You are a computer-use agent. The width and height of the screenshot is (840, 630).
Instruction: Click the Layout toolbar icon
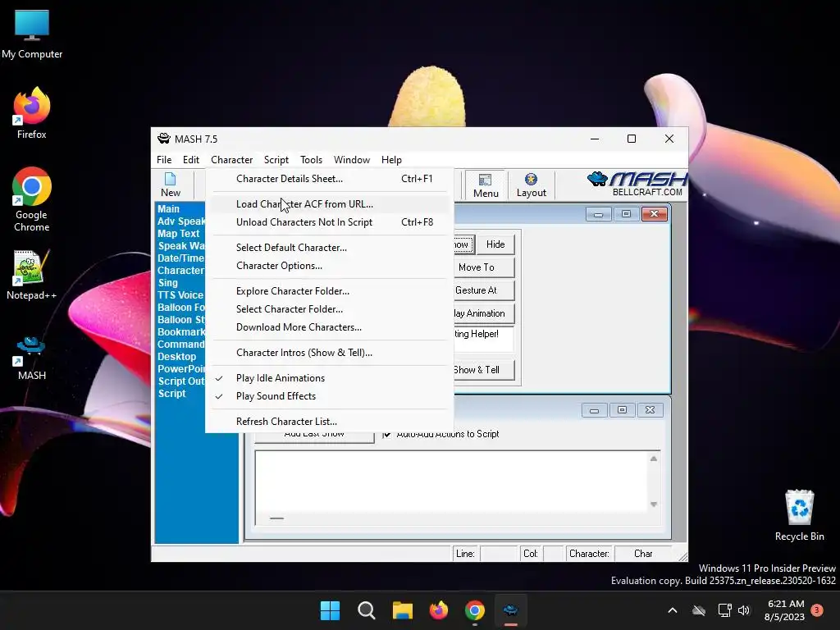(x=531, y=185)
